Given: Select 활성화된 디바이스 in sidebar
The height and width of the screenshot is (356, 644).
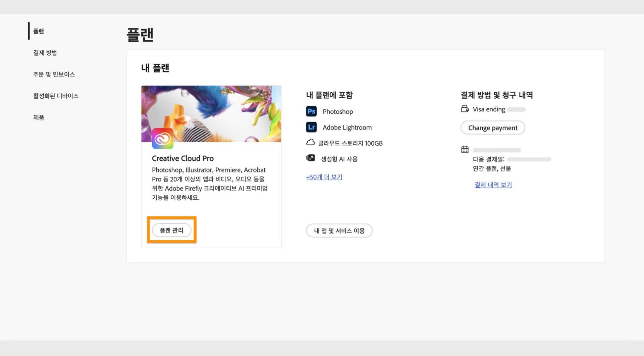Looking at the screenshot, I should pos(56,96).
